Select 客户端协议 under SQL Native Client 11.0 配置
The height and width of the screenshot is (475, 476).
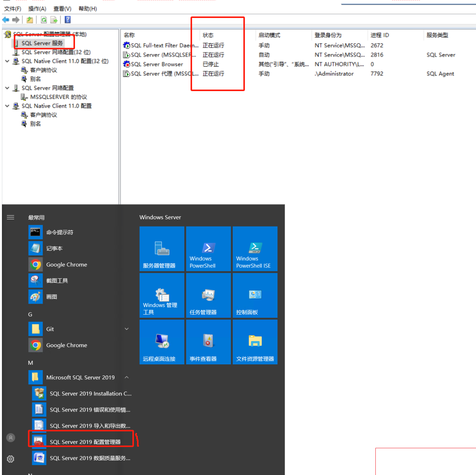[44, 115]
